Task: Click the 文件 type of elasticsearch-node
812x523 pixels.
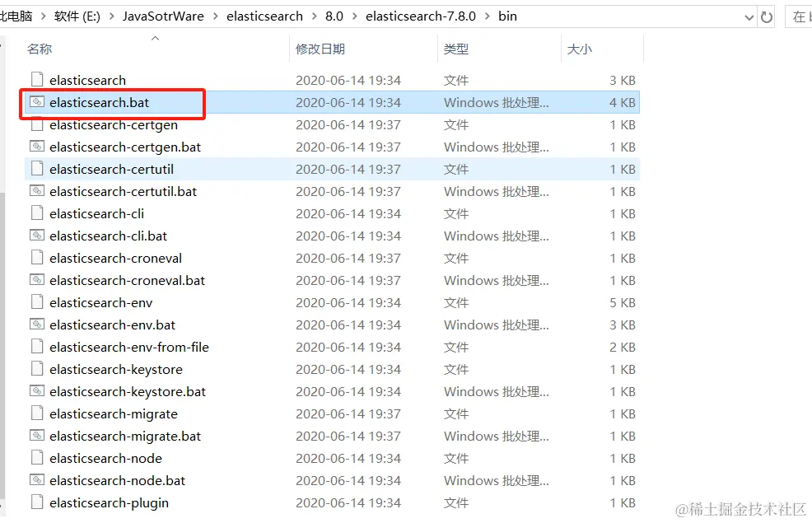Action: pos(455,459)
